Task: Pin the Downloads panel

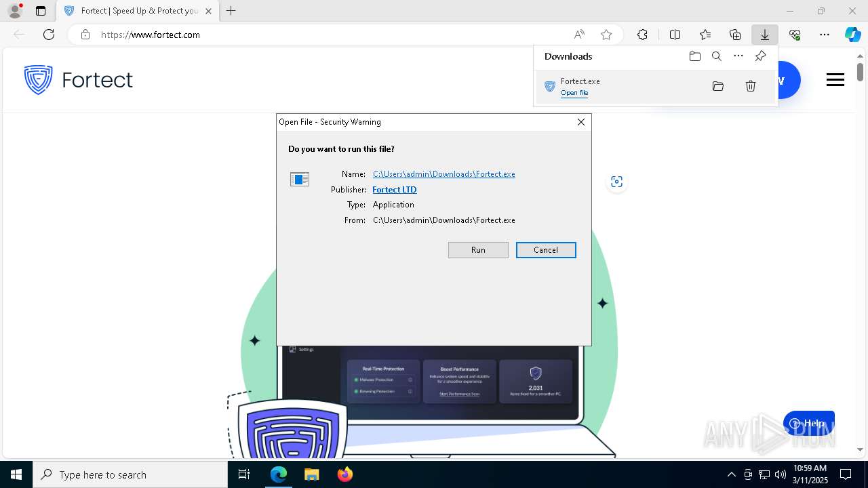Action: pyautogui.click(x=760, y=56)
